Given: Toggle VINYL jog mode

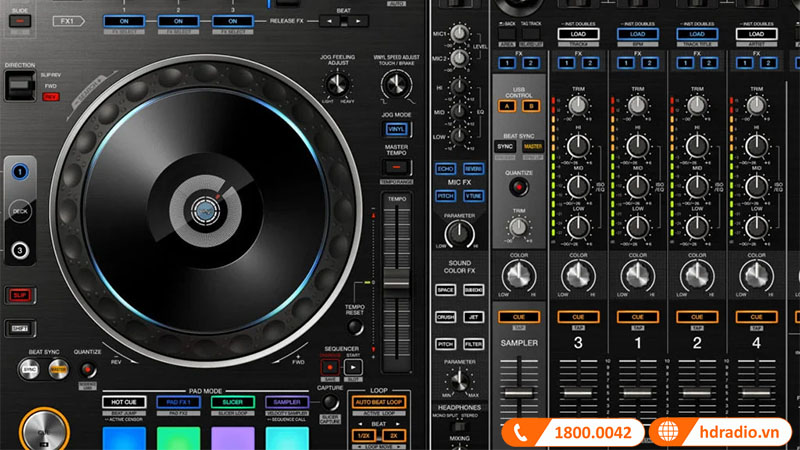Looking at the screenshot, I should point(396,130).
